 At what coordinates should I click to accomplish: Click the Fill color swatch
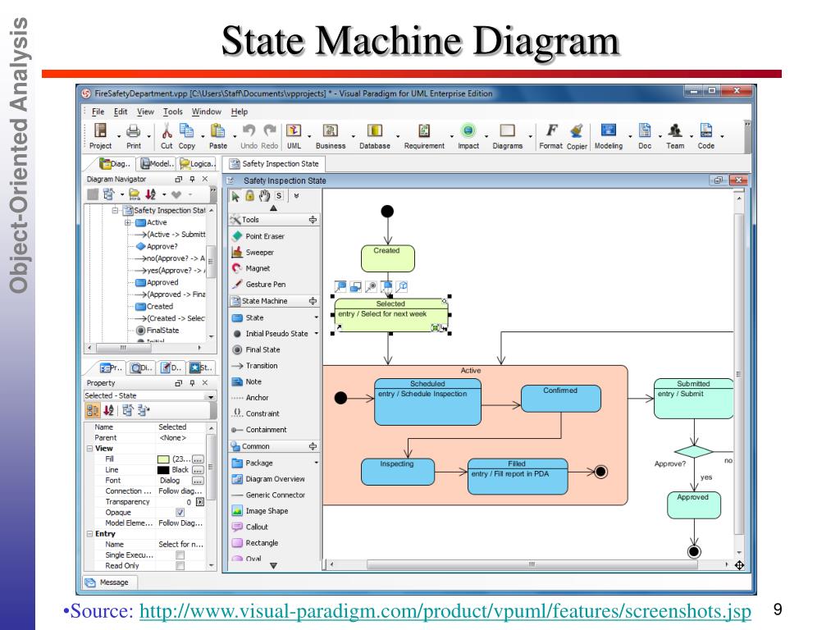(x=163, y=459)
